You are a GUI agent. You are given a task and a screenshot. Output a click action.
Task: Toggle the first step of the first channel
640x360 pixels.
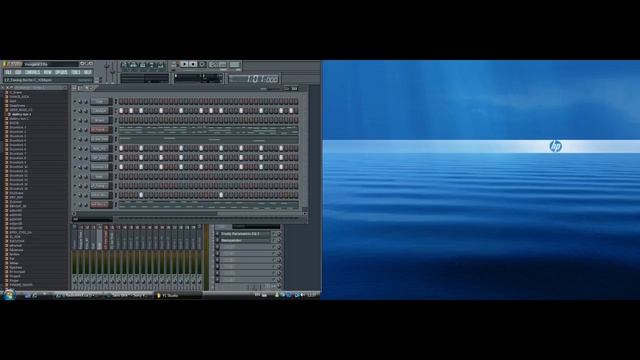[121, 101]
